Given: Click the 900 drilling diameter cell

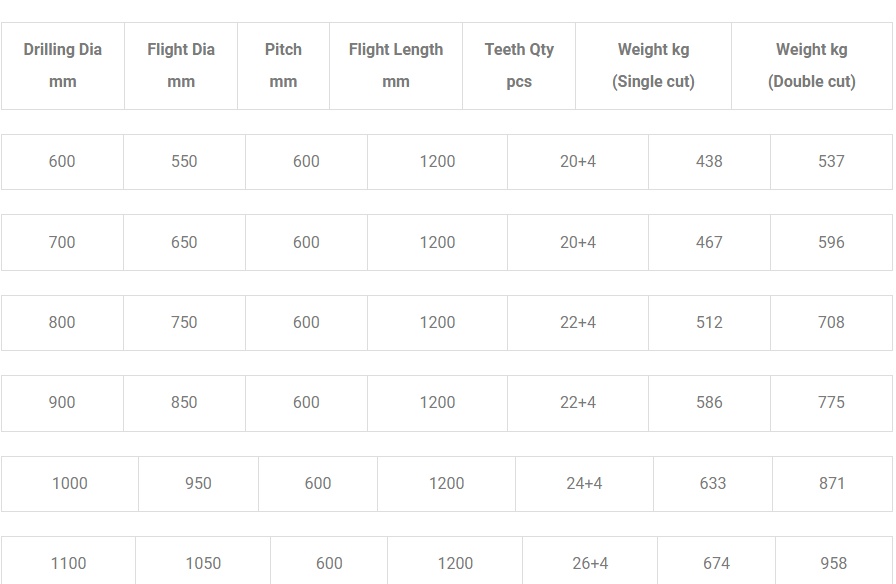Looking at the screenshot, I should 62,402.
